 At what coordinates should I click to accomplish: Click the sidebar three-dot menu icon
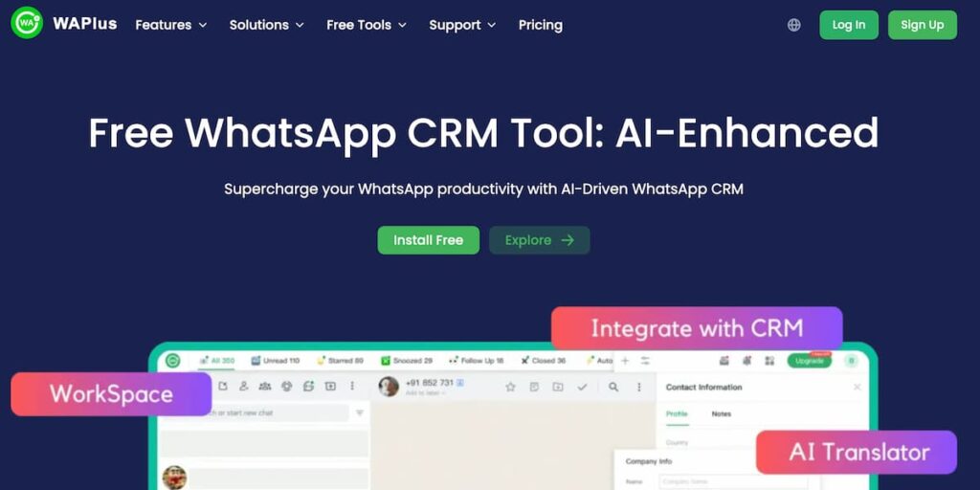click(352, 387)
